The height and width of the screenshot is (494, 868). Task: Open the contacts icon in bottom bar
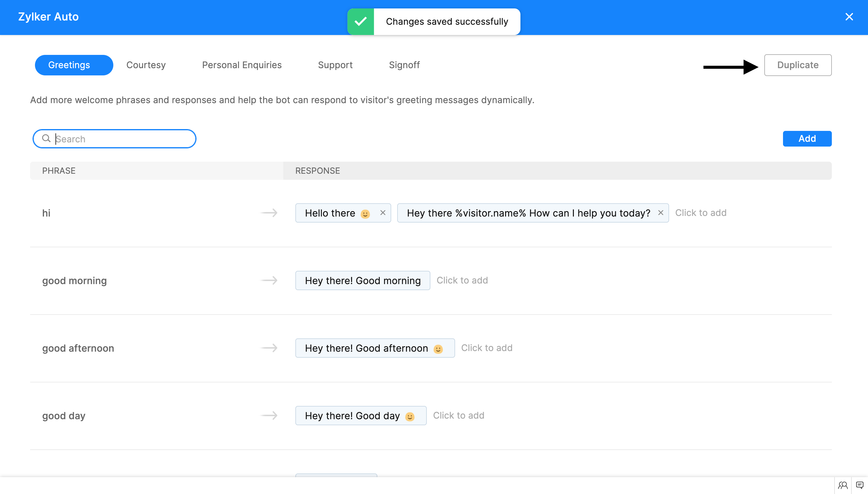point(843,485)
